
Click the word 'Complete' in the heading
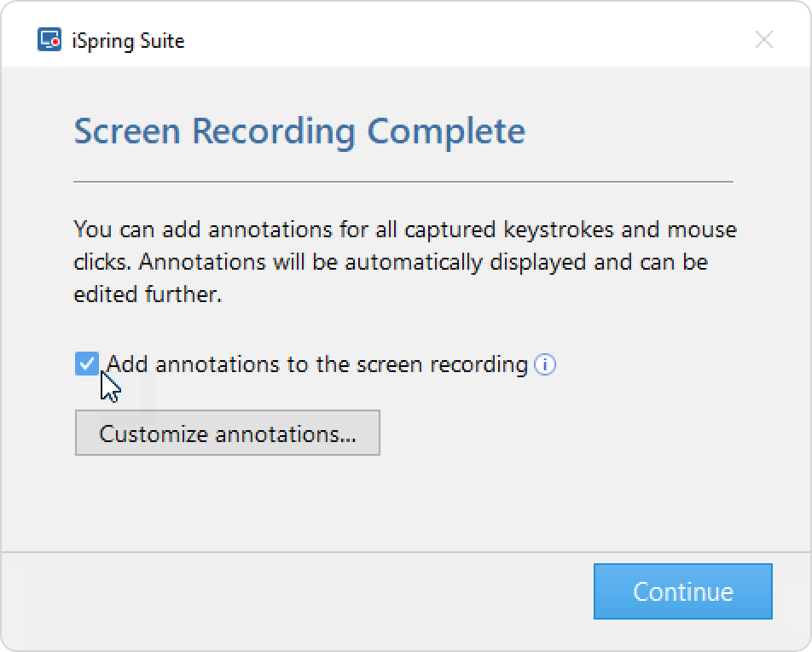[x=446, y=131]
